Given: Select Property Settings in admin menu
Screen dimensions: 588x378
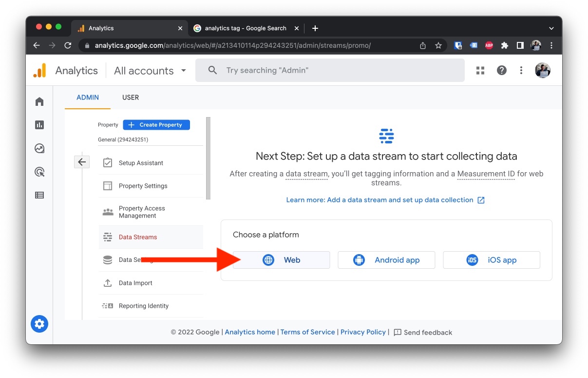Looking at the screenshot, I should point(143,186).
